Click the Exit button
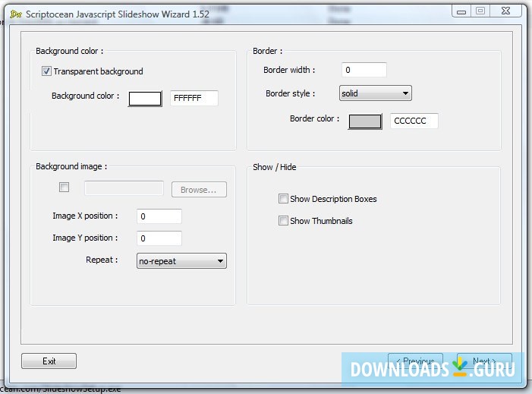The width and height of the screenshot is (532, 394). coord(49,361)
